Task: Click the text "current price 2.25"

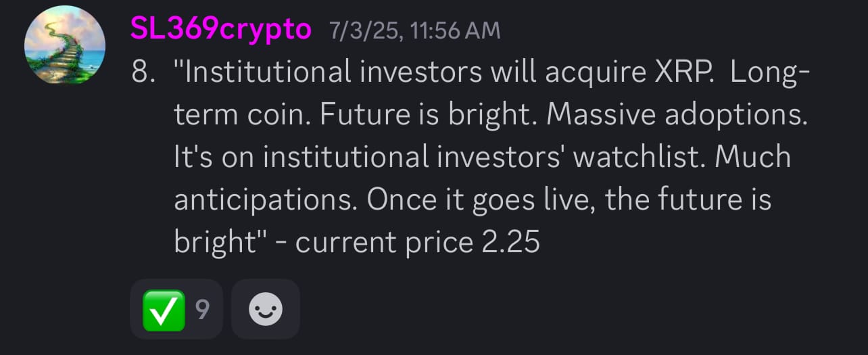Action: [418, 242]
